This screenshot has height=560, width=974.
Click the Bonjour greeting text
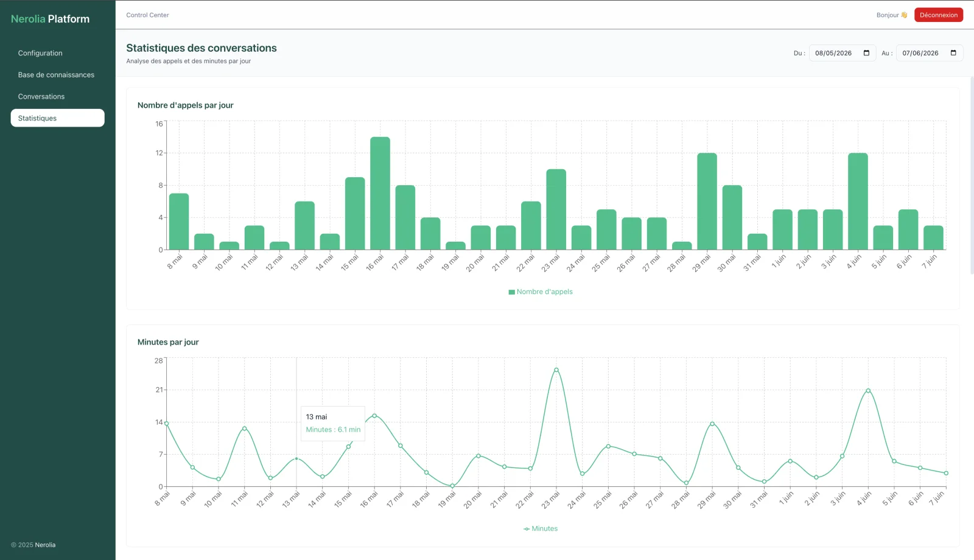(892, 15)
